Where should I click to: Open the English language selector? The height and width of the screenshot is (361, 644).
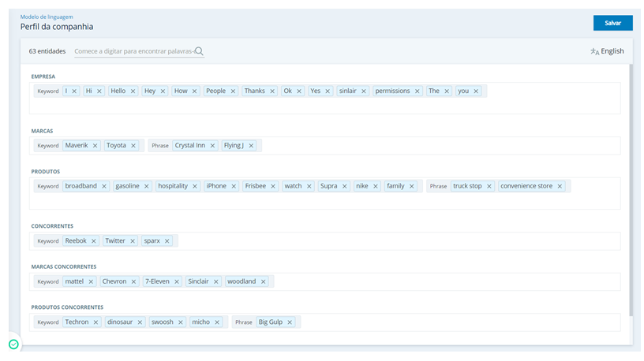[607, 51]
